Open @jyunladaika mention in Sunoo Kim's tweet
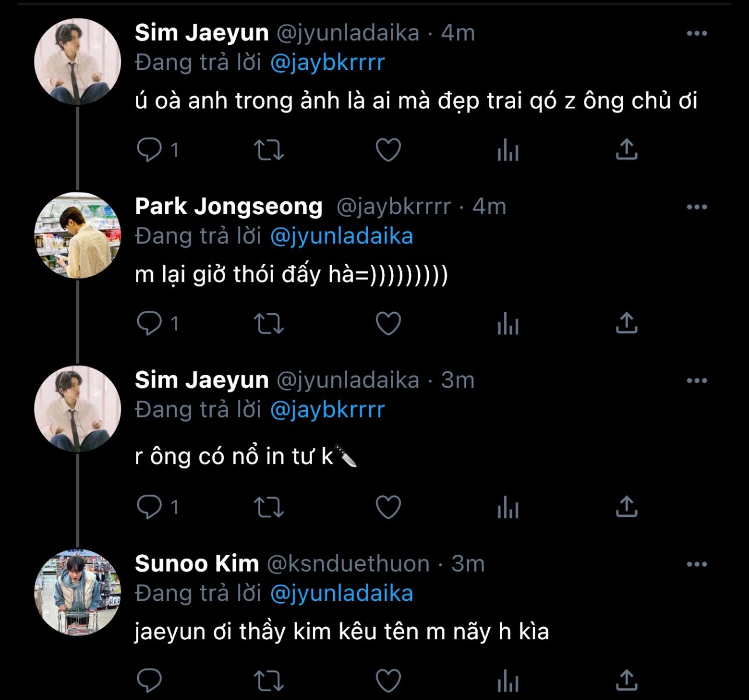 [x=341, y=593]
